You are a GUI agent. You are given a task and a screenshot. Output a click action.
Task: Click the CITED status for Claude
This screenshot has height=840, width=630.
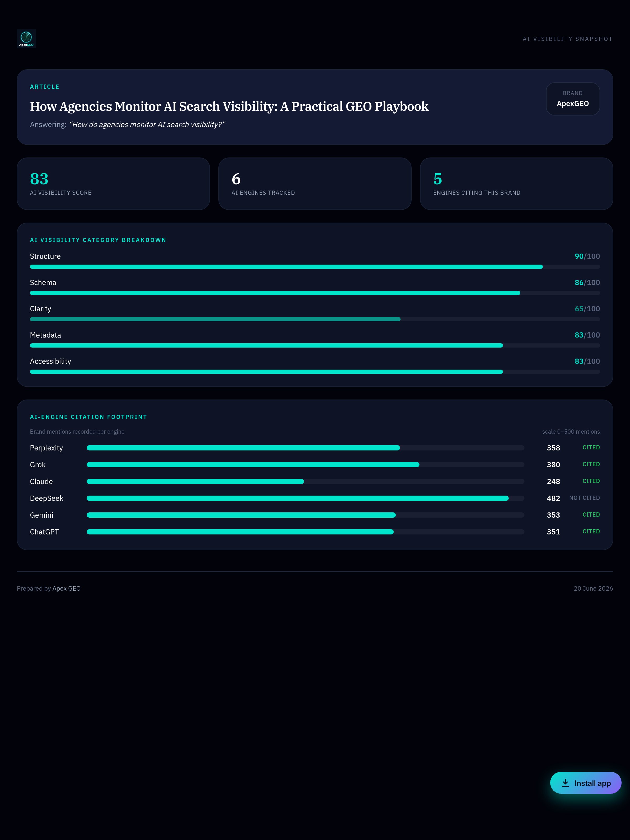click(x=591, y=481)
